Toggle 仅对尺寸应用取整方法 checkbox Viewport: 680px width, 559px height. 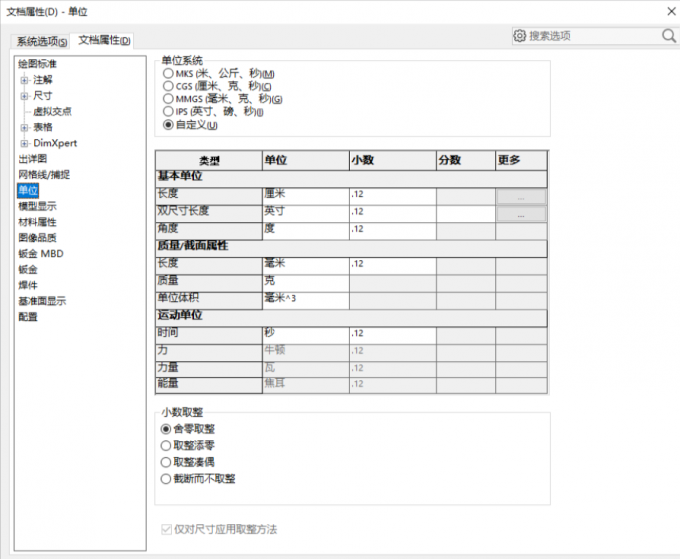[x=166, y=529]
